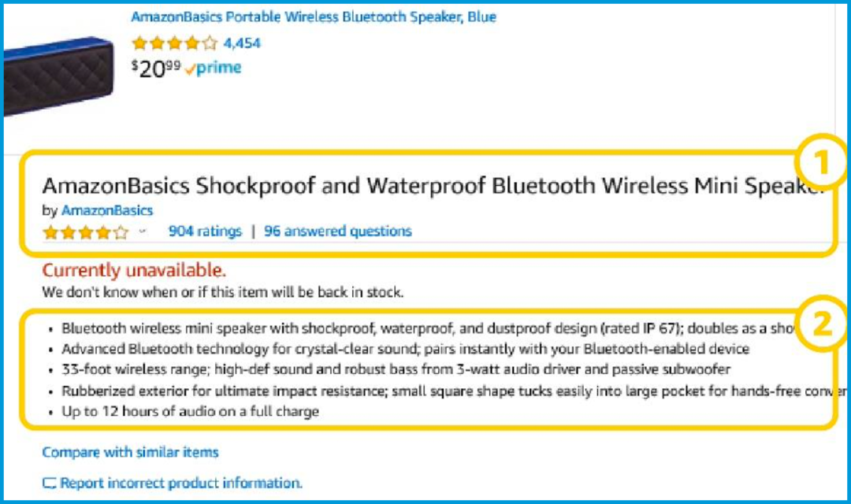
Task: Click the four-star rating under the product title
Action: tap(86, 233)
